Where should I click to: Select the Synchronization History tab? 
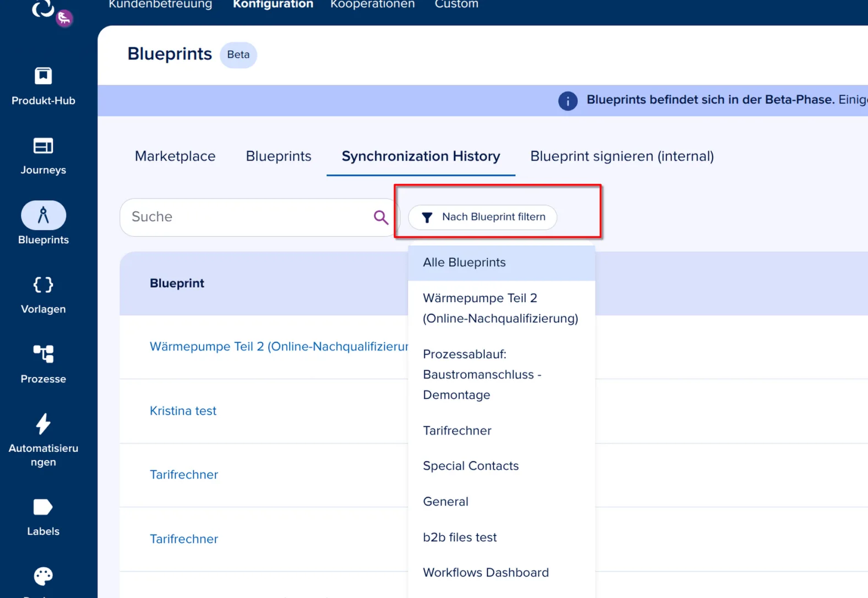point(421,156)
